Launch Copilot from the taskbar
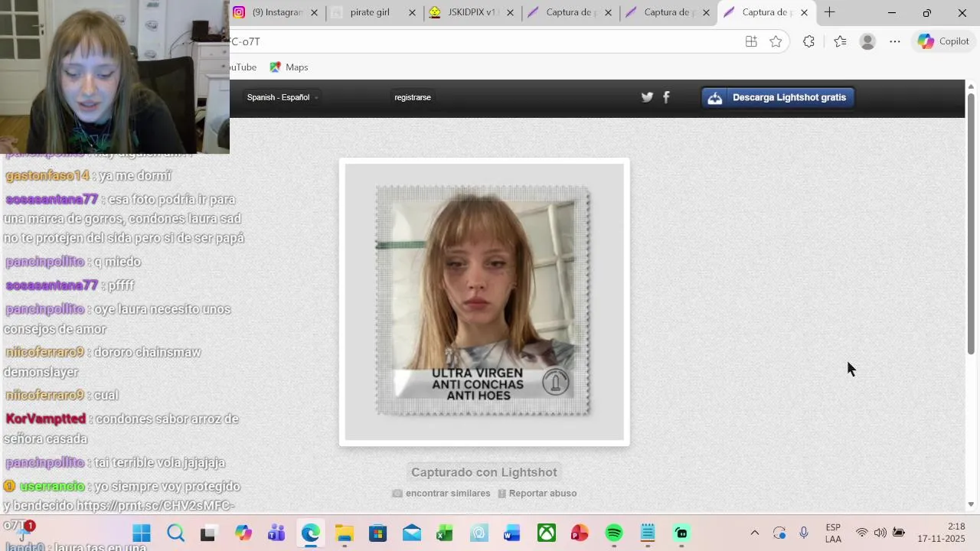Image resolution: width=980 pixels, height=551 pixels. 243,533
